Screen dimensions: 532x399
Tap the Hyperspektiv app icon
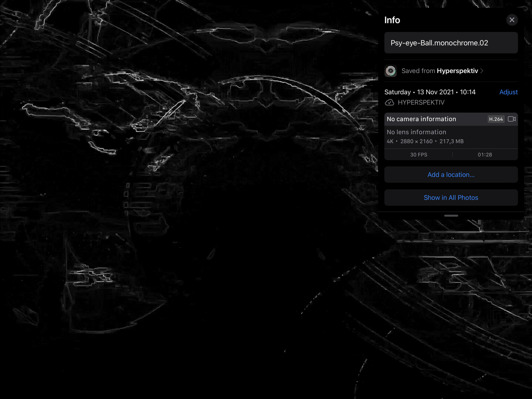[x=391, y=71]
